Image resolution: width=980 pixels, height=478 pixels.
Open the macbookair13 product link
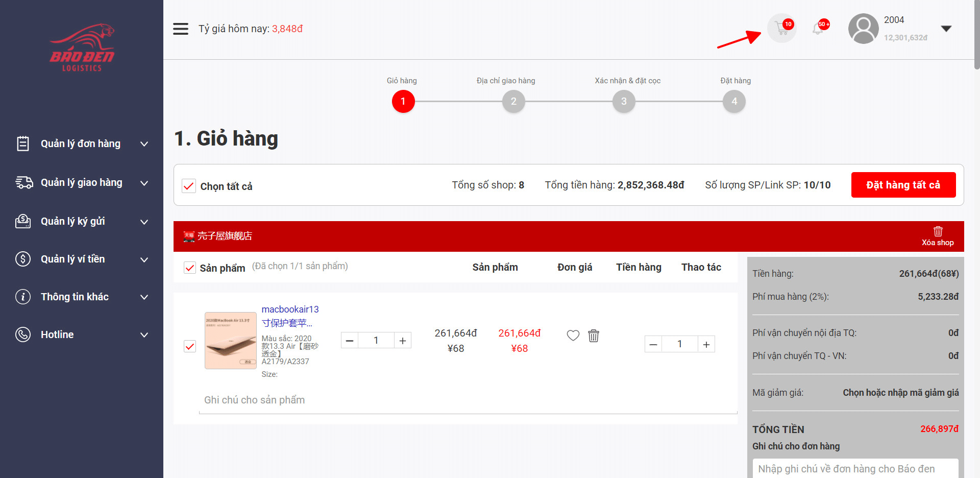pyautogui.click(x=290, y=309)
